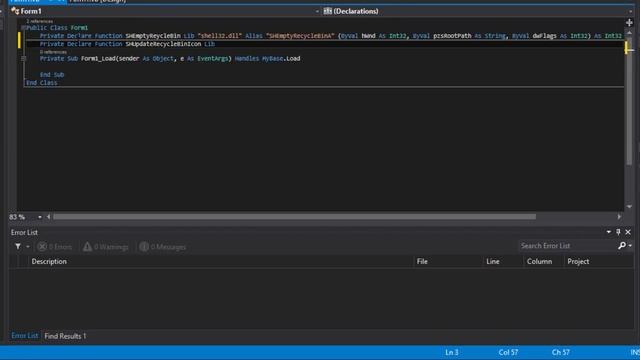Open the (Declarations) member dropdown
The height and width of the screenshot is (360, 640).
[478, 11]
